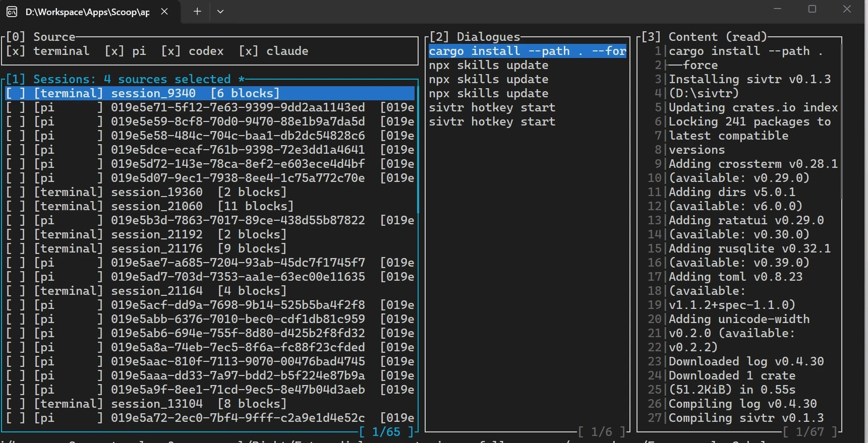Toggle the codex source checkbox
The image size is (868, 443).
(170, 51)
